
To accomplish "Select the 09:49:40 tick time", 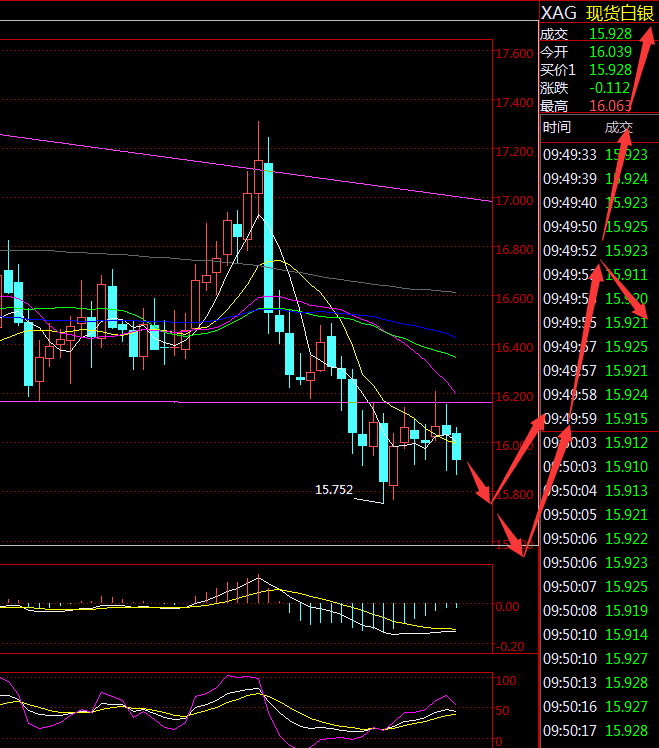I will (x=570, y=203).
